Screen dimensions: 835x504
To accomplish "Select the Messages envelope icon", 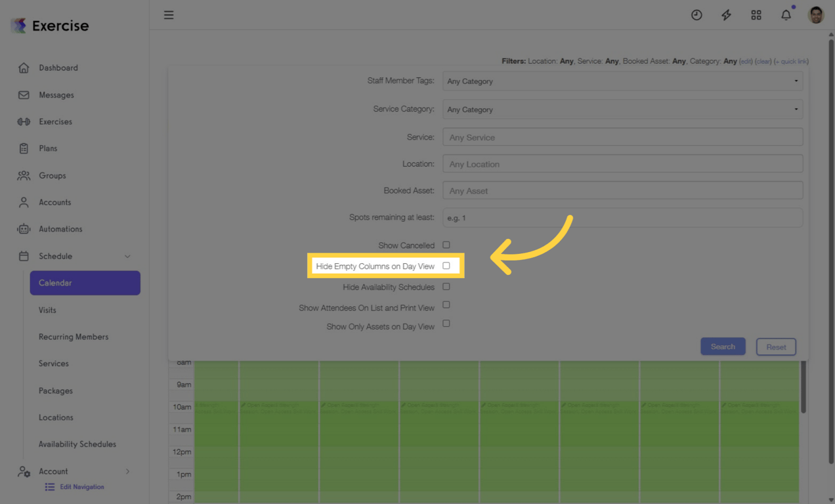I will pyautogui.click(x=23, y=94).
